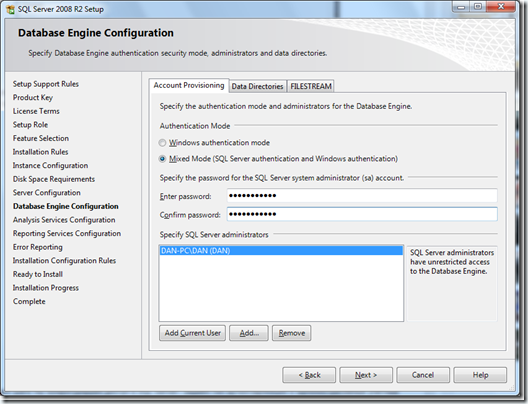The height and width of the screenshot is (404, 528).
Task: Proceed with the Next button
Action: click(x=366, y=375)
